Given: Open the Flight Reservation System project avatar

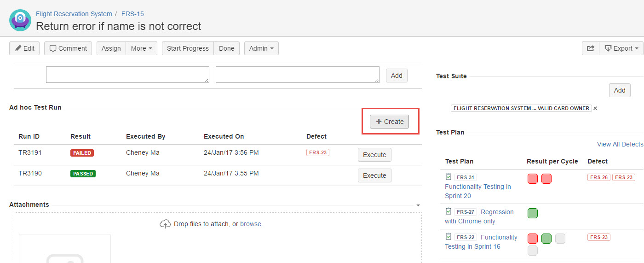Looking at the screenshot, I should [x=20, y=20].
